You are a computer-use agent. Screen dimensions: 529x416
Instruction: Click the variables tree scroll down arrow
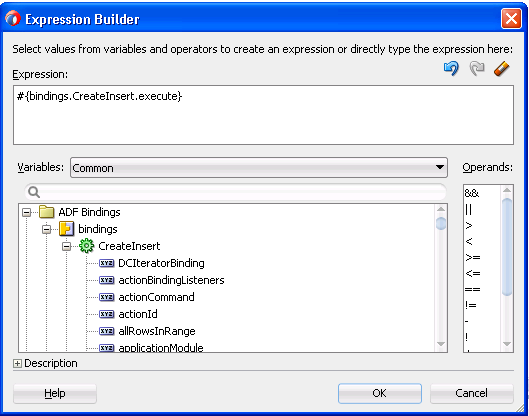(x=441, y=344)
